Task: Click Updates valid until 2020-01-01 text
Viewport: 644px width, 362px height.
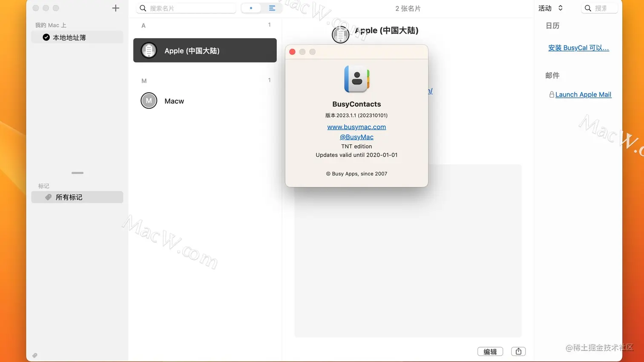Action: 356,155
